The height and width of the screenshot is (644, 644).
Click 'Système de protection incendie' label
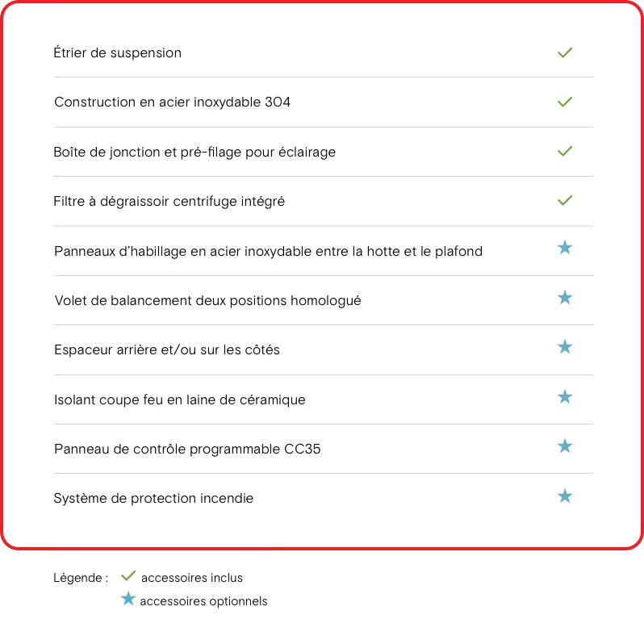coord(153,498)
